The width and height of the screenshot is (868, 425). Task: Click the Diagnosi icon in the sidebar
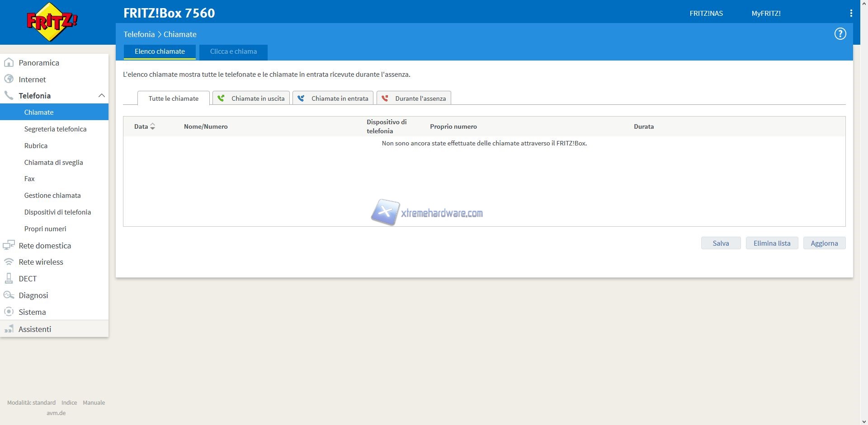[x=9, y=295]
